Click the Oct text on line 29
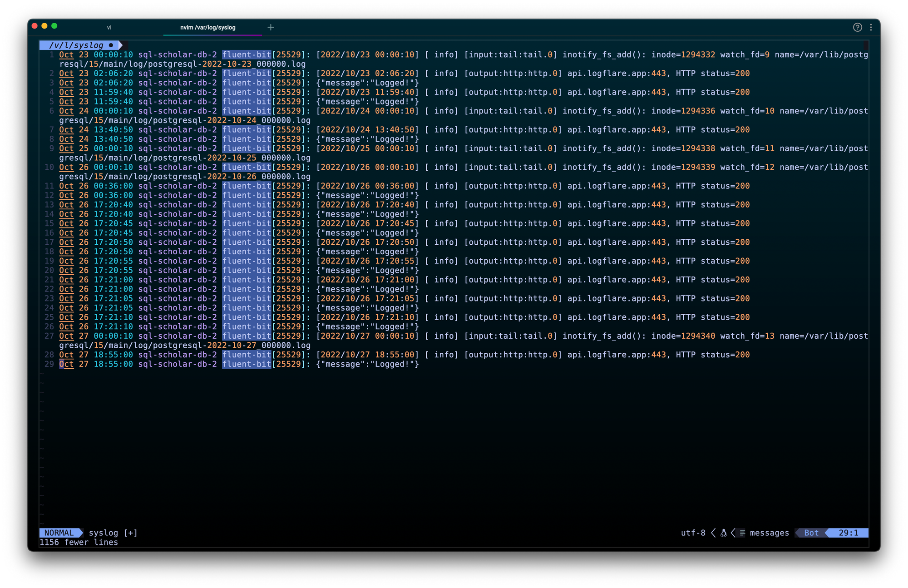This screenshot has height=588, width=908. click(66, 364)
